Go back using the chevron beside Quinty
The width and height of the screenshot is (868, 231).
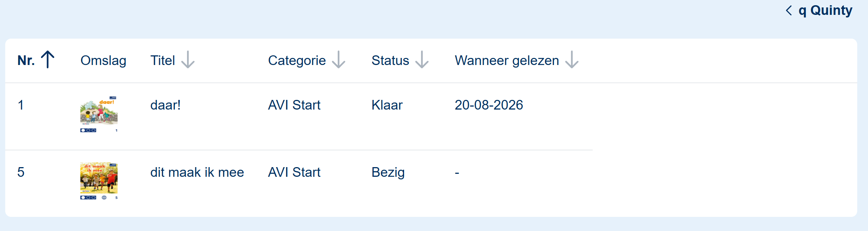(x=789, y=10)
